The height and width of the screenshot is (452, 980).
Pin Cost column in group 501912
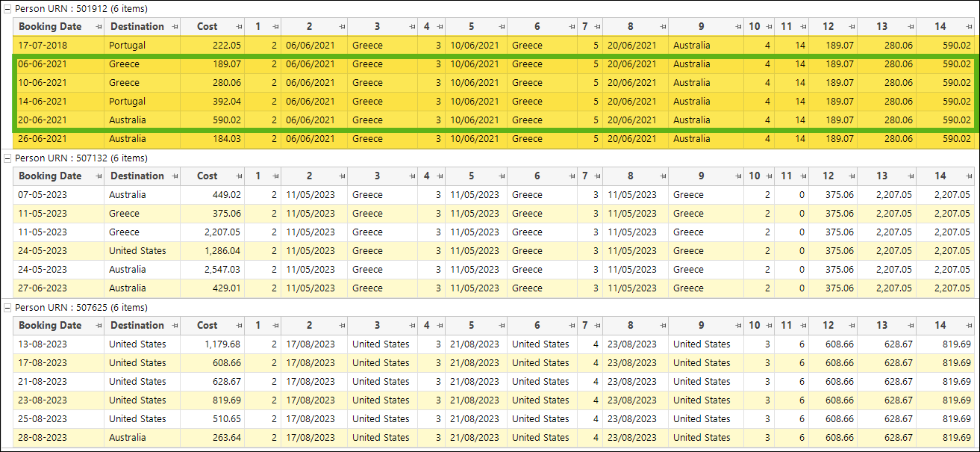(x=239, y=27)
